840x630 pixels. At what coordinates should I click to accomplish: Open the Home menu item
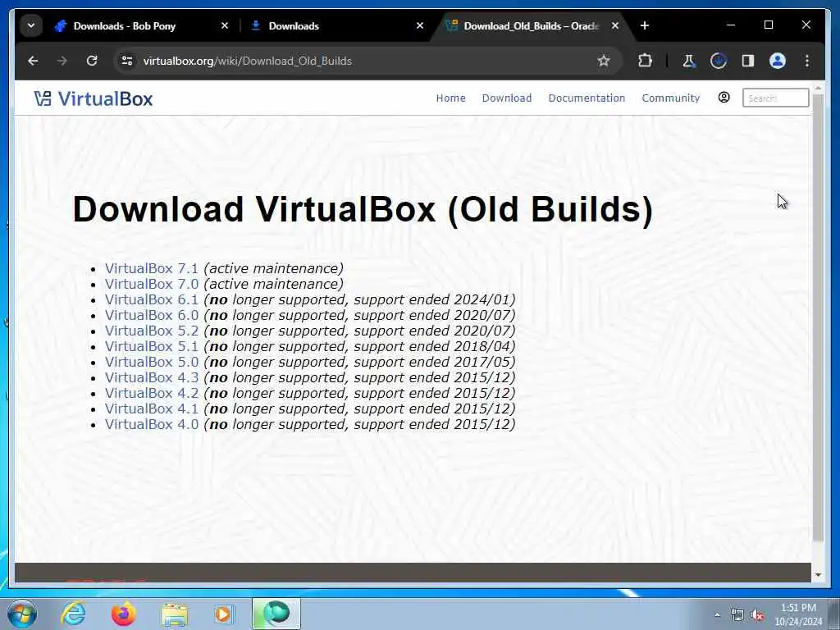pyautogui.click(x=450, y=98)
